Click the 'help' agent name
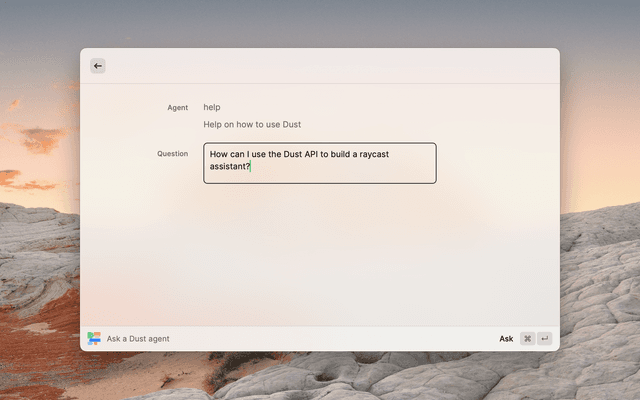Image resolution: width=640 pixels, height=400 pixels. (212, 107)
